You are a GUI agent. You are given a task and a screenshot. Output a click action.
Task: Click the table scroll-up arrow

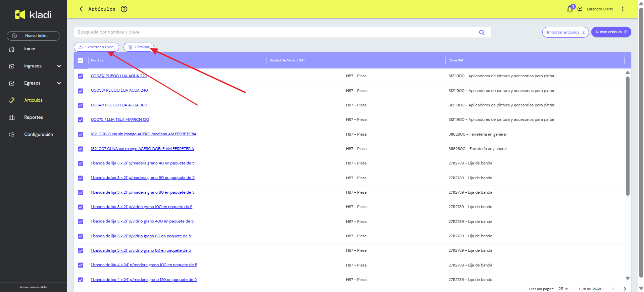[x=628, y=72]
